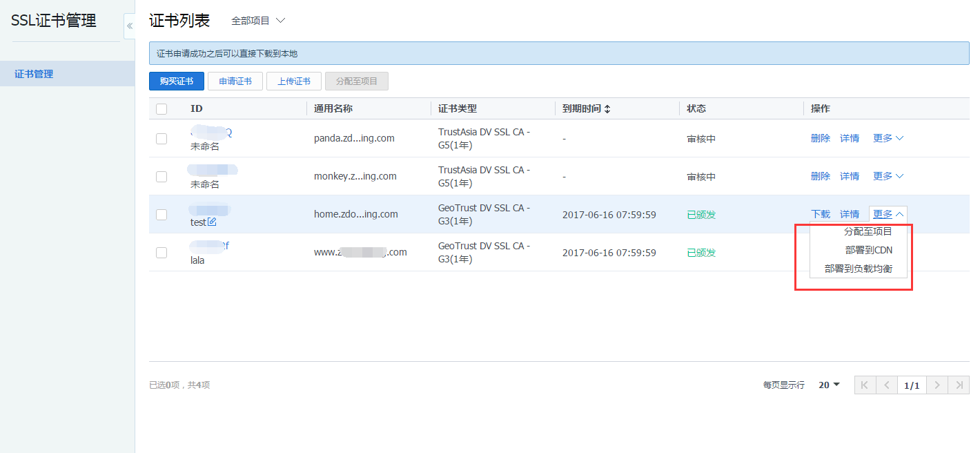Jump to last page of results
Viewport: 980px width, 453px height.
click(959, 385)
